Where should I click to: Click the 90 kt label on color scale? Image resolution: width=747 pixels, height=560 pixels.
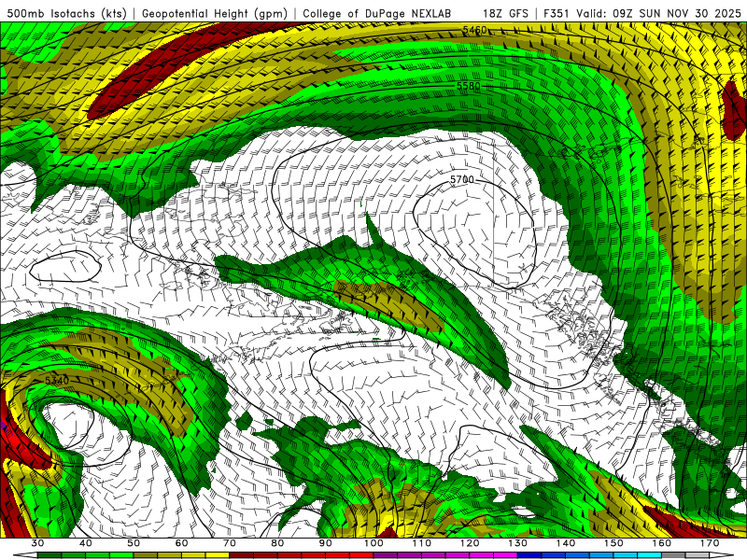coord(325,543)
